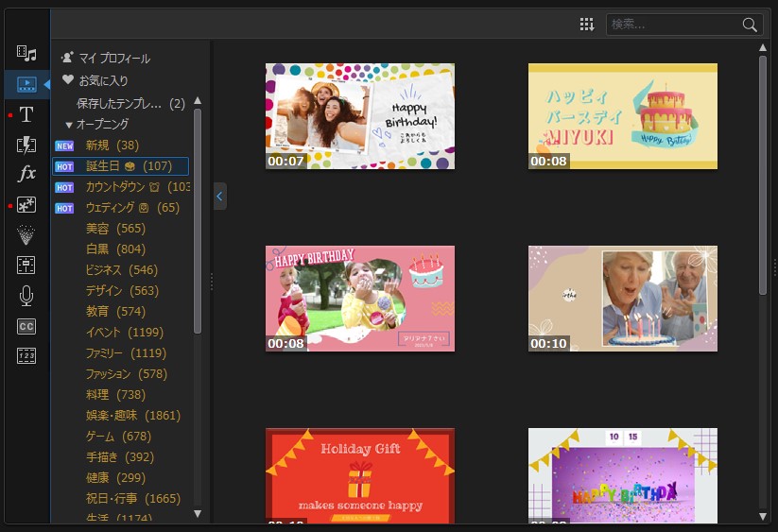
Task: Select the 祝日・行事 (1665) category
Action: (x=133, y=498)
